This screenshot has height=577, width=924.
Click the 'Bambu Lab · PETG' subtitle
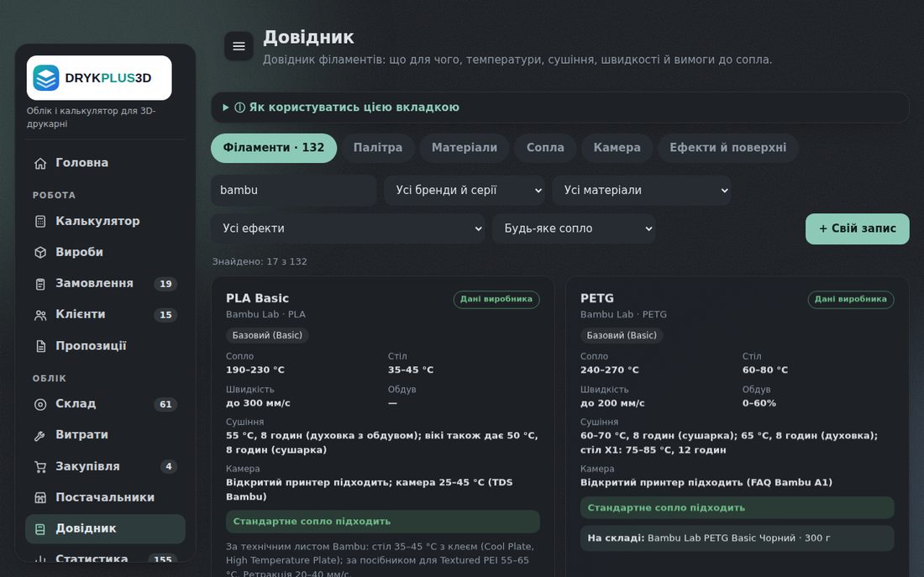pyautogui.click(x=623, y=315)
